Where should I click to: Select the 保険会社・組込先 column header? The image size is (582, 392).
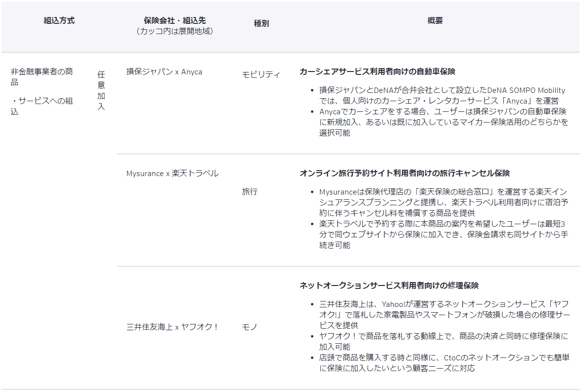(175, 21)
